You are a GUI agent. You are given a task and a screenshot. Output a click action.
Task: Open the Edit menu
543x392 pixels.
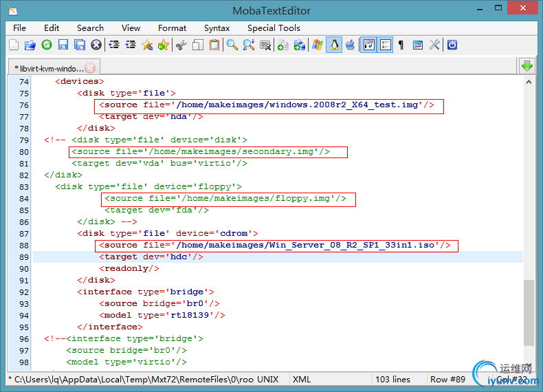coord(52,28)
